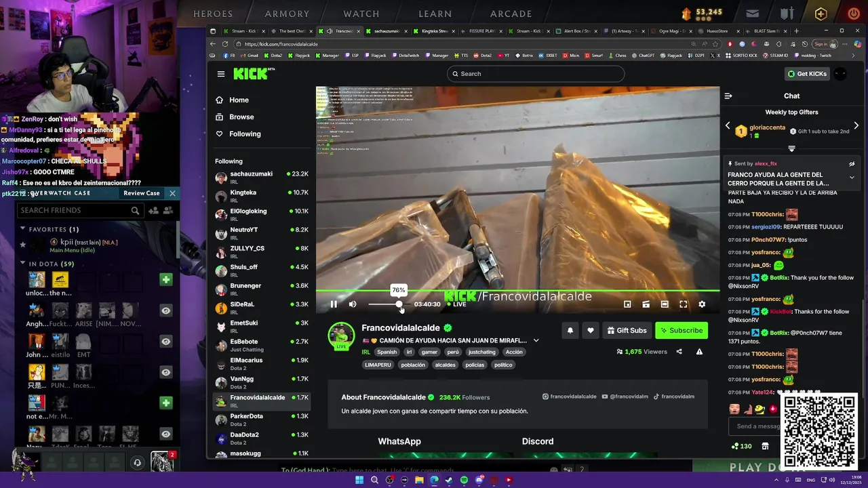868x488 pixels.
Task: Open NeutroYT channel in Following list
Action: coord(262,233)
